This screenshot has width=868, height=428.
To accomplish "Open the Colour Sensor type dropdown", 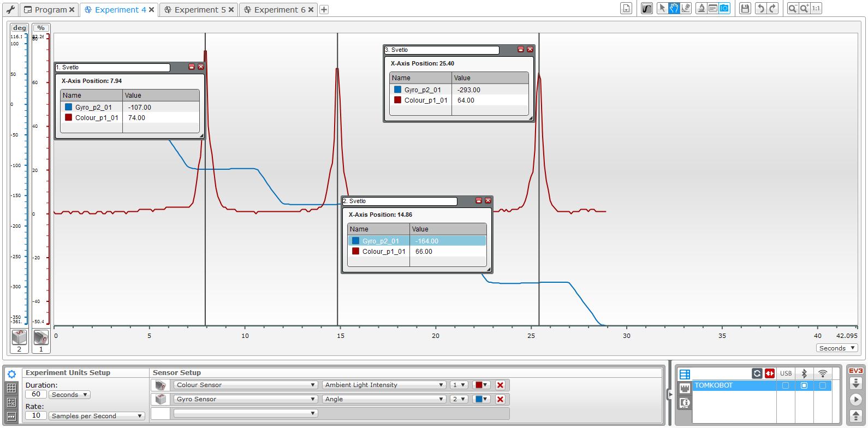I will [245, 385].
